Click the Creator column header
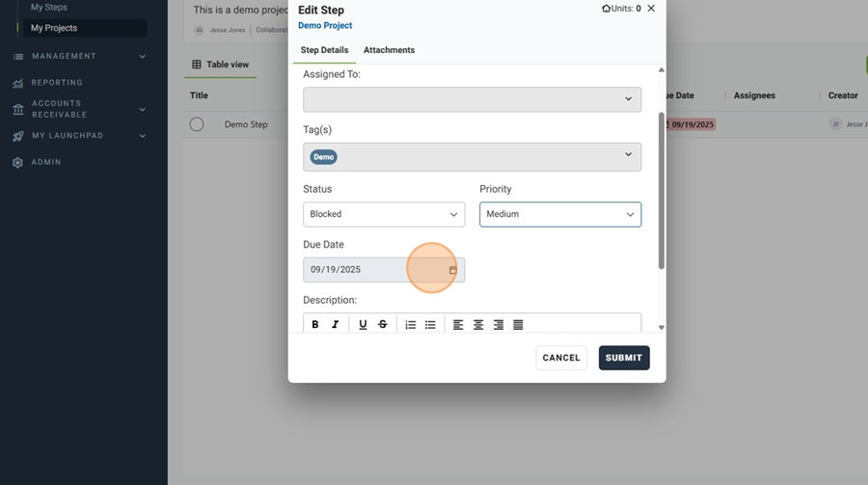The width and height of the screenshot is (868, 485). 843,95
